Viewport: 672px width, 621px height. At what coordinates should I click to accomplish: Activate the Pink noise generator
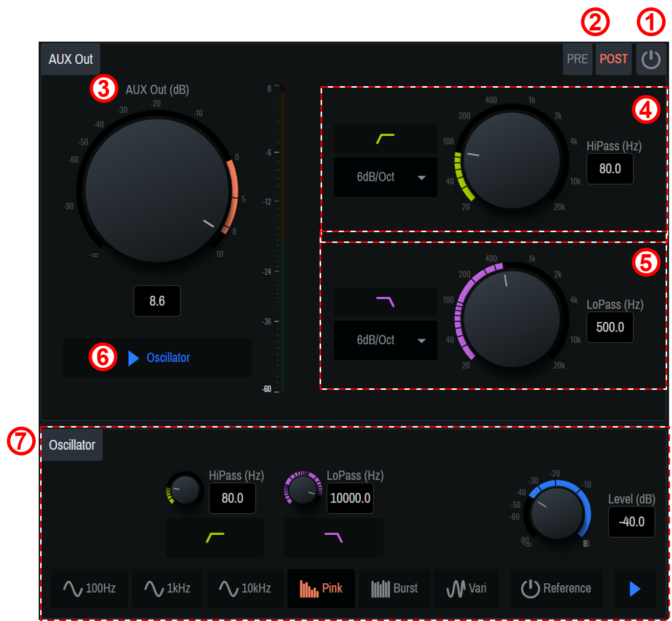321,588
